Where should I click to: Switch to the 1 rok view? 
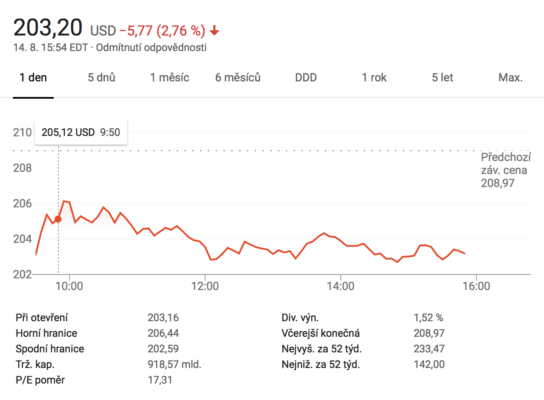click(x=374, y=77)
